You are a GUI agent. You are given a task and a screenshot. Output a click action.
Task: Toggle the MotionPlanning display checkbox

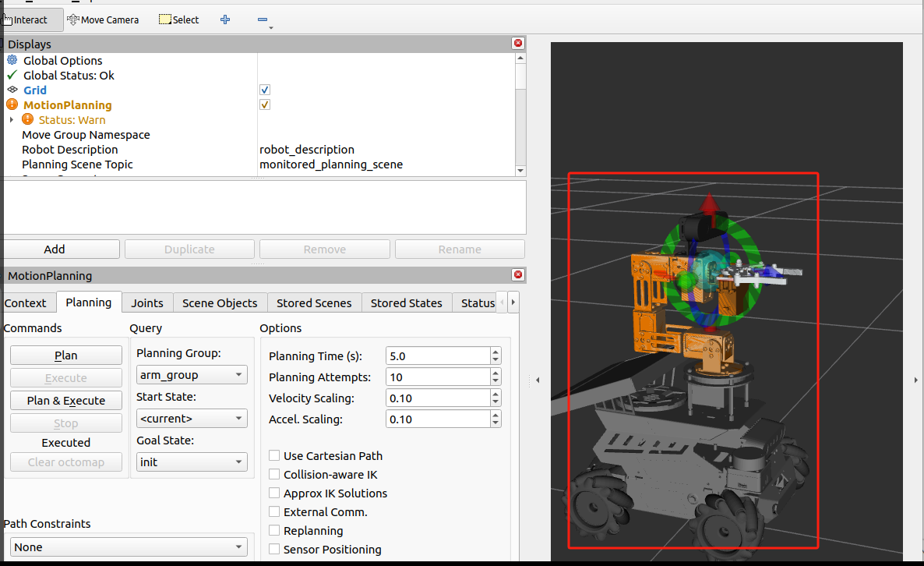pos(265,104)
